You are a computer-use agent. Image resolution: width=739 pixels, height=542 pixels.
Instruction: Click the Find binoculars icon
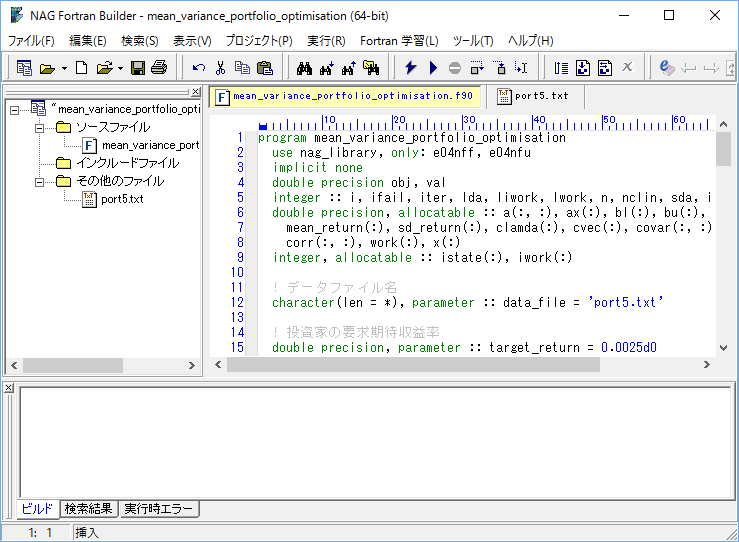304,69
